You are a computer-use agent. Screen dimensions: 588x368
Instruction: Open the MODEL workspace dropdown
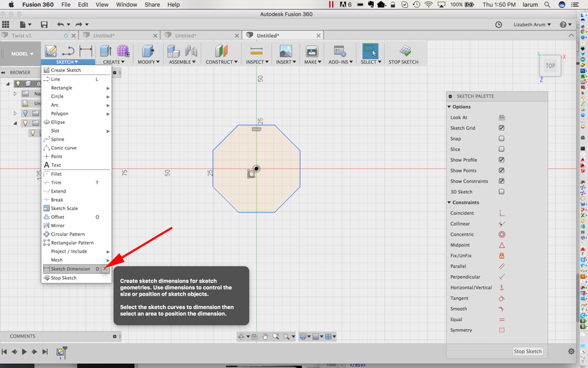[x=22, y=54]
